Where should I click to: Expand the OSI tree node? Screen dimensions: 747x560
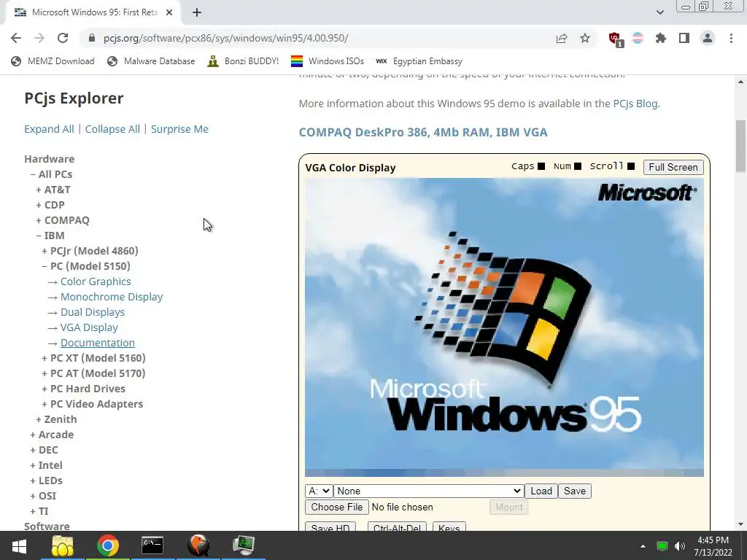coord(43,496)
